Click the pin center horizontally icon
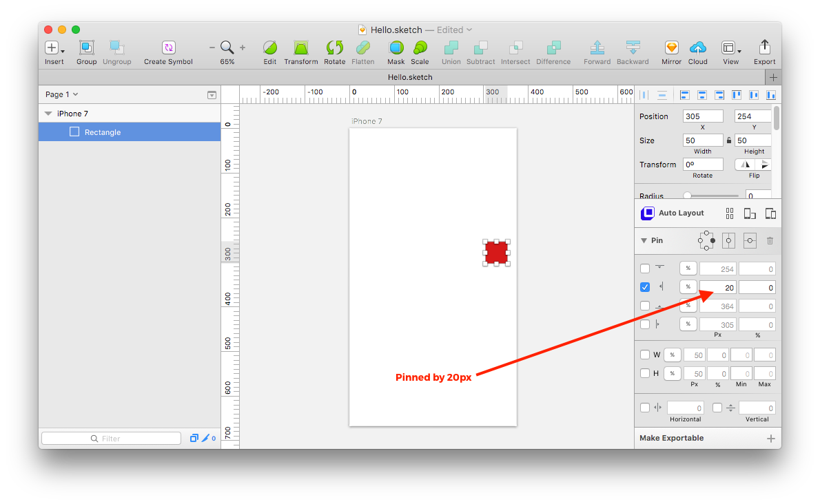 coord(728,241)
